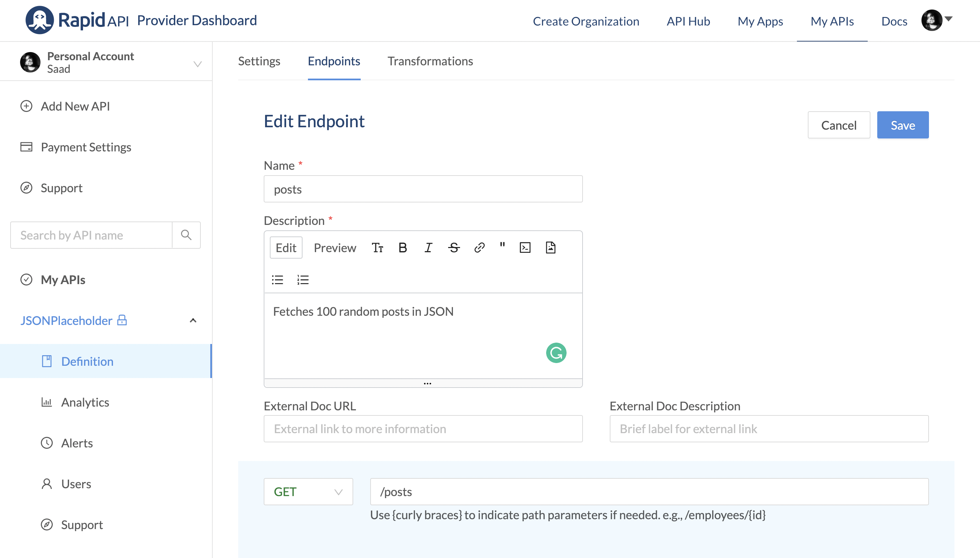Switch description editor to Edit mode

tap(286, 248)
